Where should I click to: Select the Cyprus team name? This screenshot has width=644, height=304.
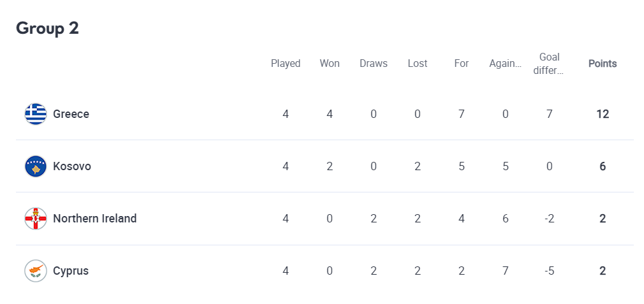click(x=71, y=271)
